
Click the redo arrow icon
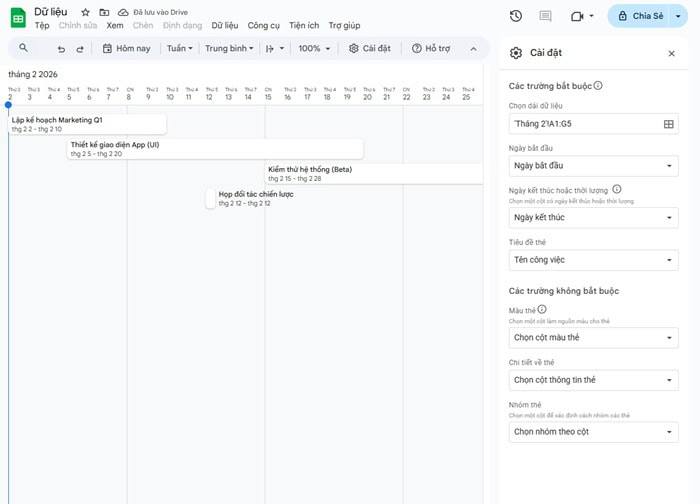pos(80,48)
